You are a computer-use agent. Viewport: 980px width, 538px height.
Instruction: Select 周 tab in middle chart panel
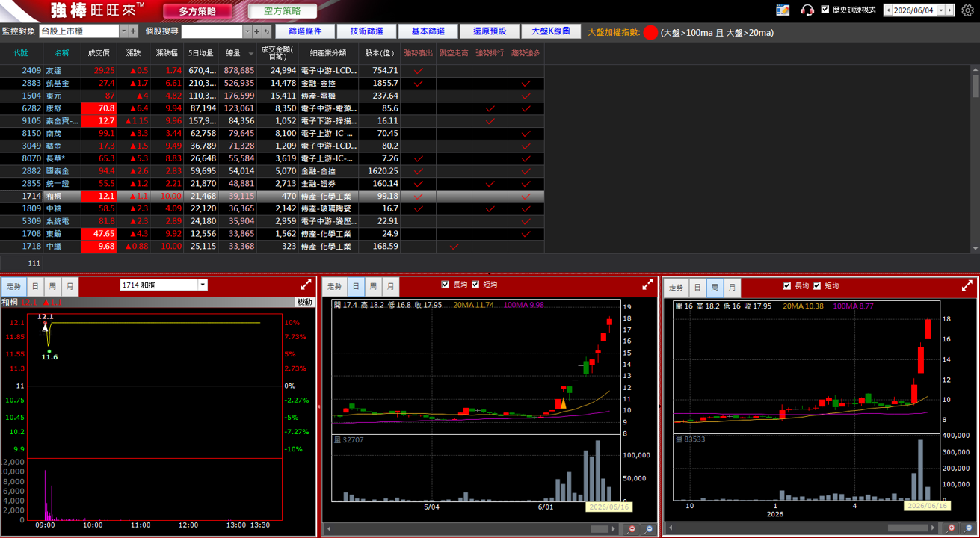click(x=373, y=286)
